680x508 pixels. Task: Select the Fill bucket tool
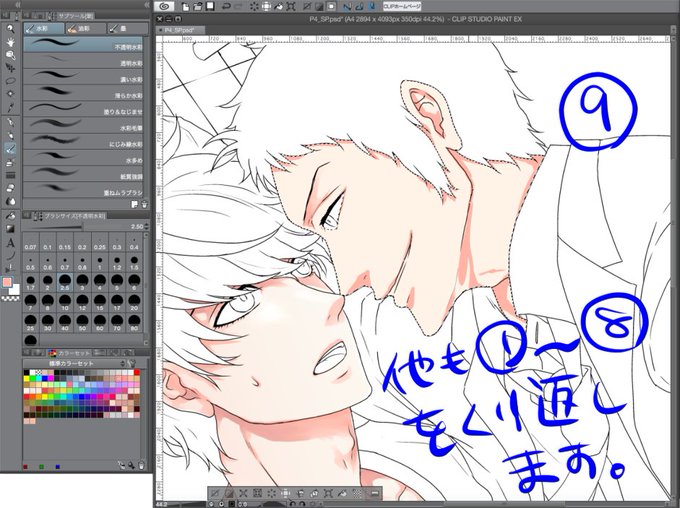click(x=10, y=216)
